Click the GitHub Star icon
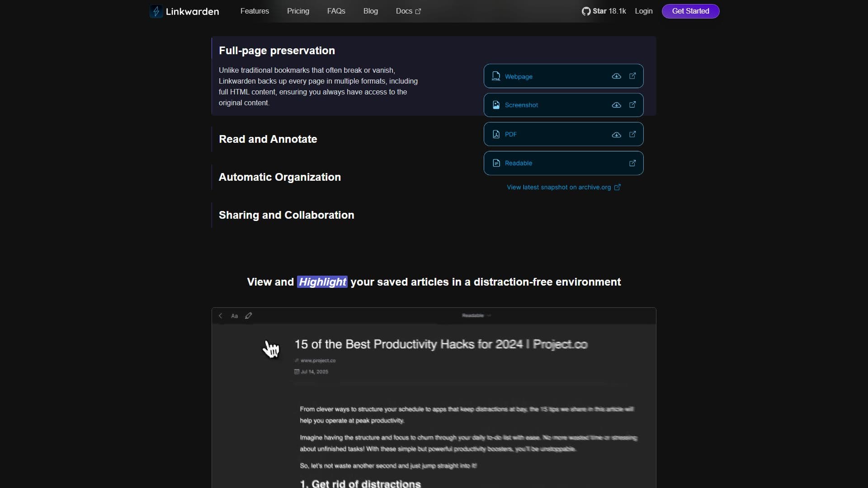The image size is (868, 488). 586,11
